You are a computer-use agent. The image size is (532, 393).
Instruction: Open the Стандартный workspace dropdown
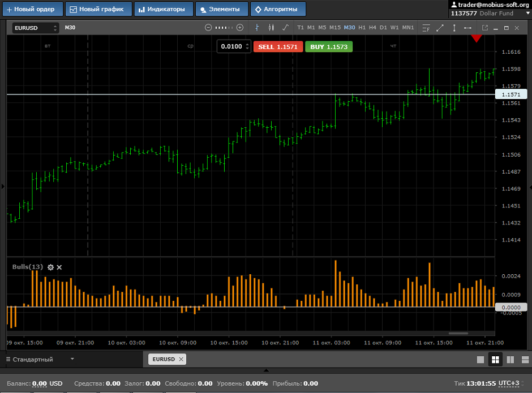coord(40,360)
